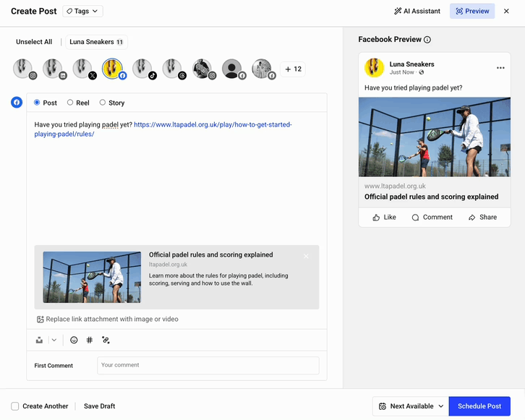Open the three-dot menu in preview card

[x=500, y=68]
